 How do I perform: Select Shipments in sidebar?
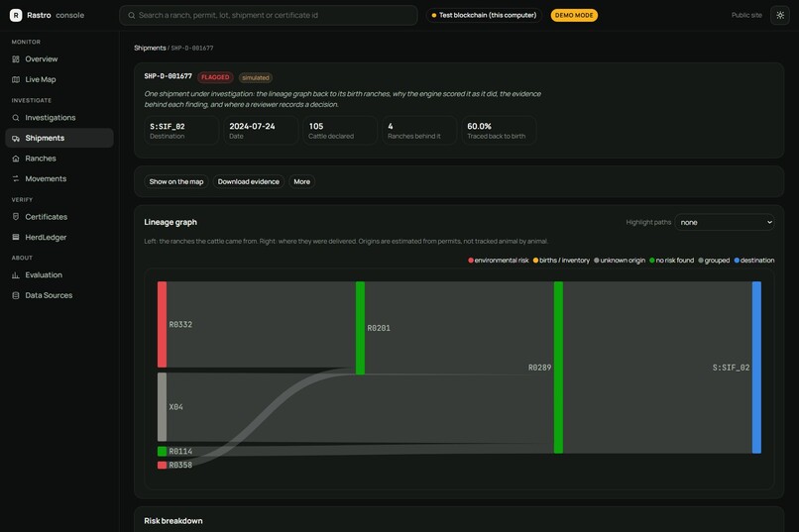click(59, 138)
